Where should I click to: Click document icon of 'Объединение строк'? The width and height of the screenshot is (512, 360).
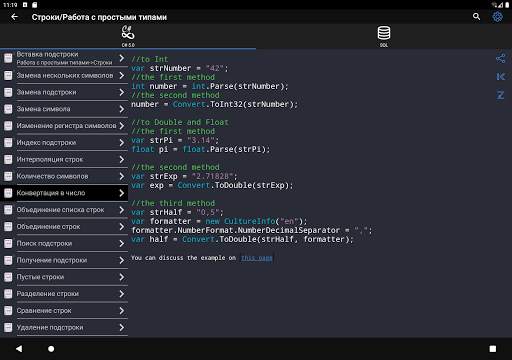tap(8, 227)
